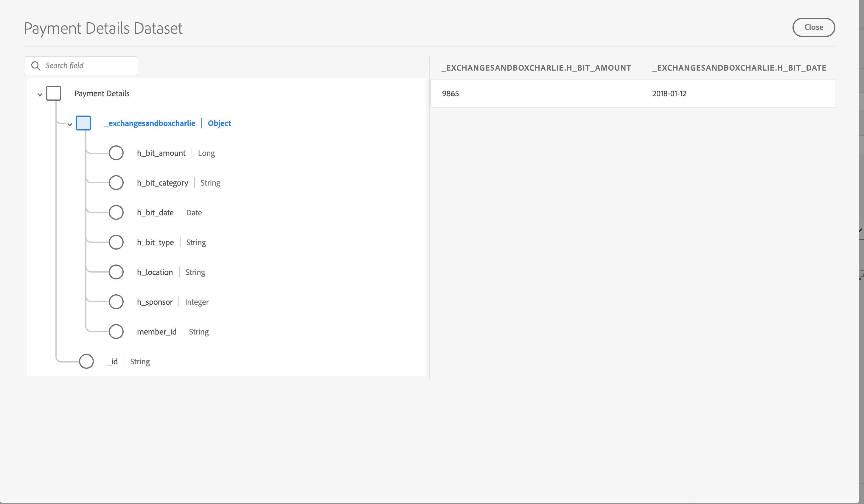Check the Payment Details checkbox
864x504 pixels.
[54, 93]
